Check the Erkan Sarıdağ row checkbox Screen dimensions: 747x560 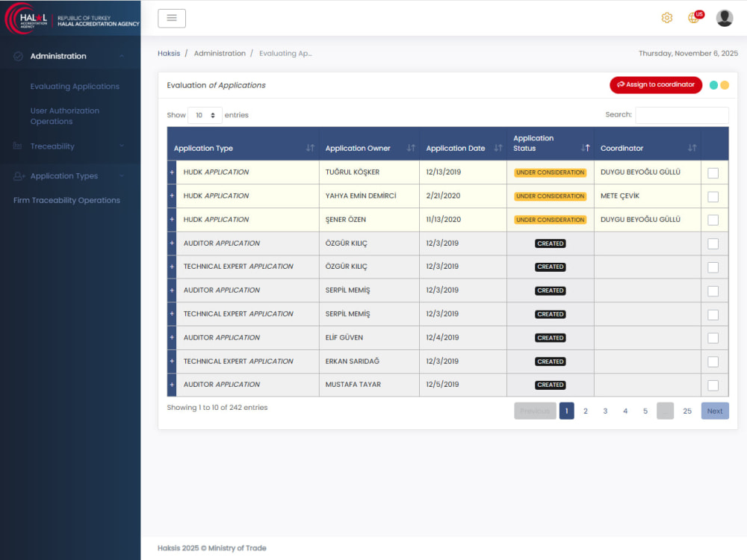click(x=713, y=362)
